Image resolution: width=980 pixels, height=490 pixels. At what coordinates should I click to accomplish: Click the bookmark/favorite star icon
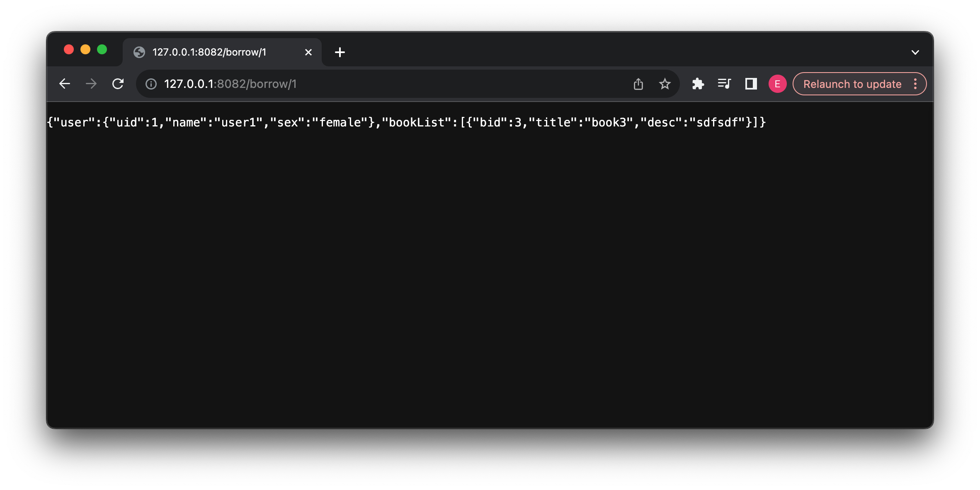click(665, 84)
